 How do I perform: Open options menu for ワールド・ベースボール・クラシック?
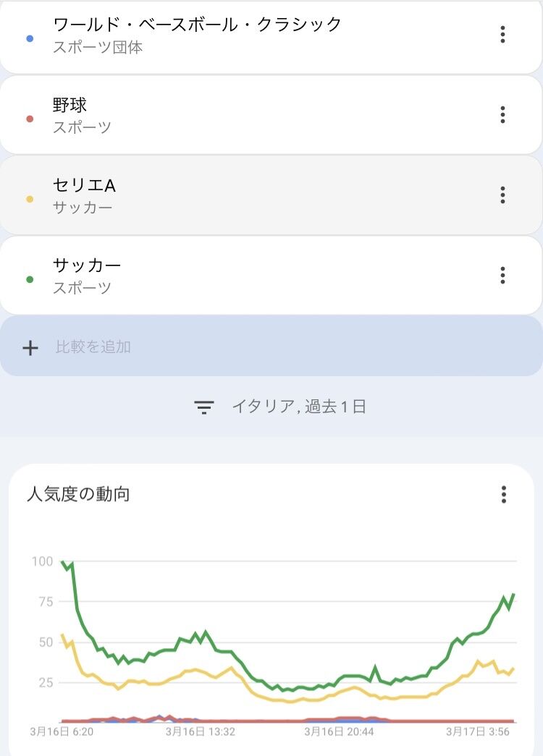(502, 35)
